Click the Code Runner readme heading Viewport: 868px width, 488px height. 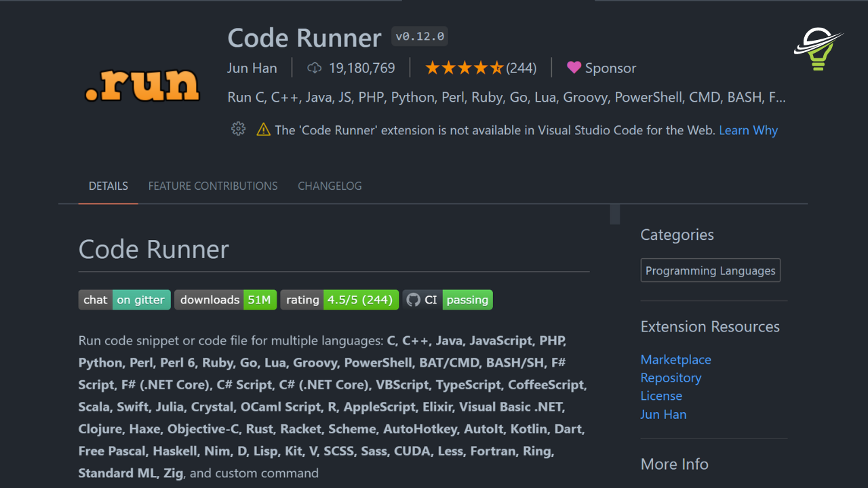point(154,249)
